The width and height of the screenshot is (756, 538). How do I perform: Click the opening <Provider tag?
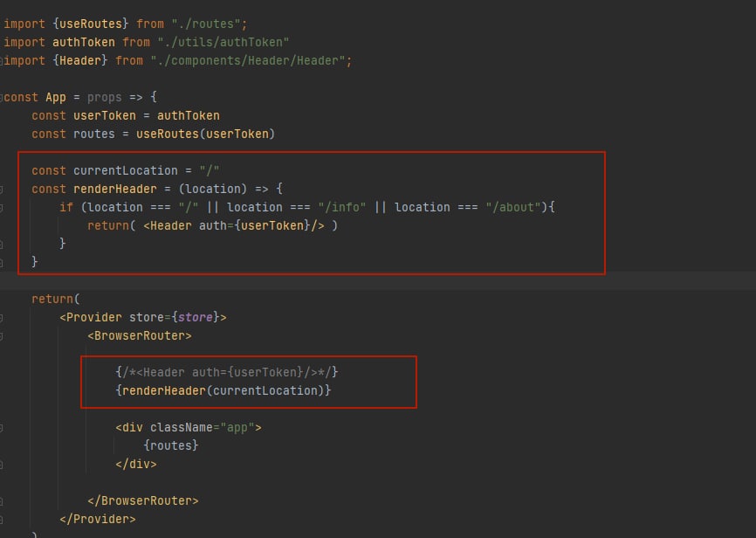pos(91,317)
